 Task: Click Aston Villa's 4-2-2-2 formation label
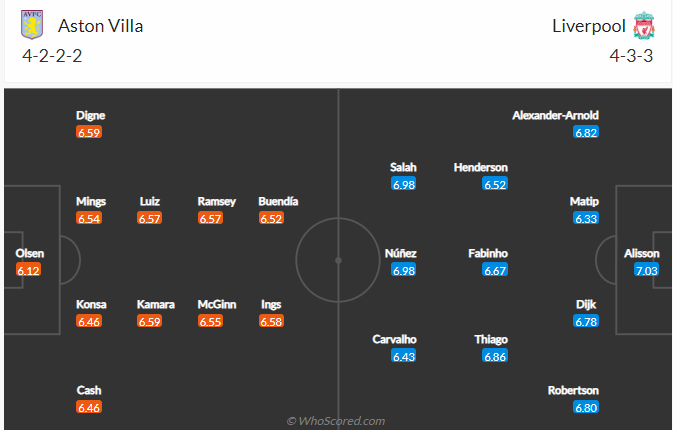click(x=52, y=56)
